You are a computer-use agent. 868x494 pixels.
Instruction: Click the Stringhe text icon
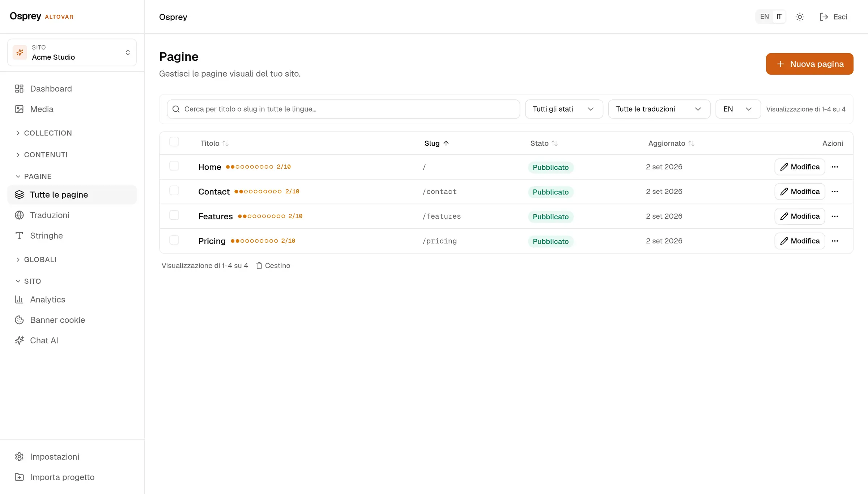tap(19, 236)
